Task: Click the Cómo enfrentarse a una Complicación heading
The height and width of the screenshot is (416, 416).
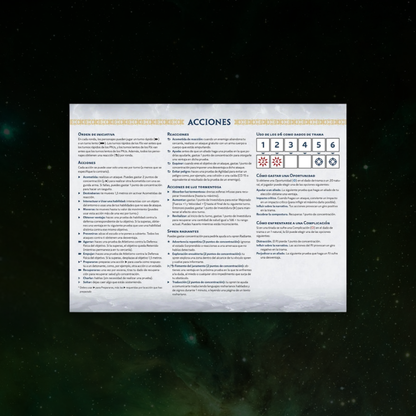Action: pos(293,223)
